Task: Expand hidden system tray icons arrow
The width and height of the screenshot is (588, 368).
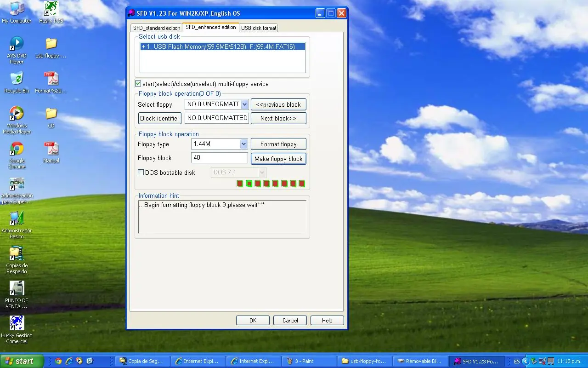Action: click(526, 361)
